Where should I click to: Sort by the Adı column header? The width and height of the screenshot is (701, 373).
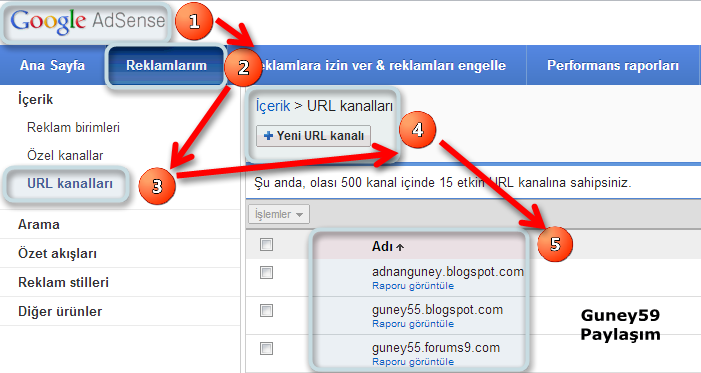388,246
